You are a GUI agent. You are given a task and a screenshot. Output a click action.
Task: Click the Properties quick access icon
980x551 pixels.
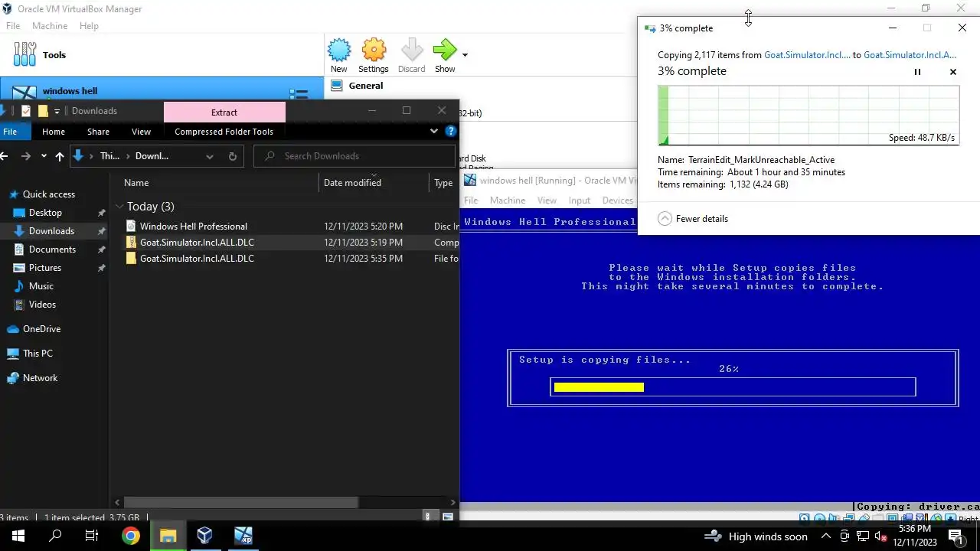[26, 111]
